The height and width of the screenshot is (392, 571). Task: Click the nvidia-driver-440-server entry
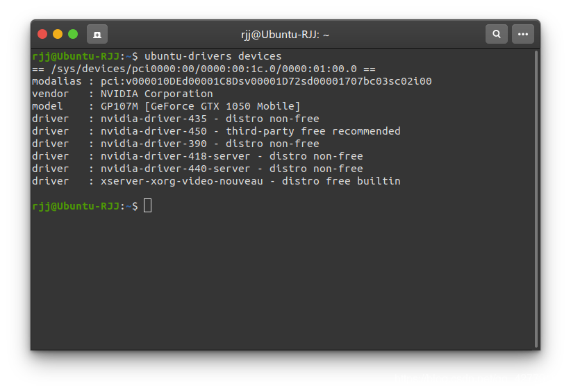click(175, 169)
